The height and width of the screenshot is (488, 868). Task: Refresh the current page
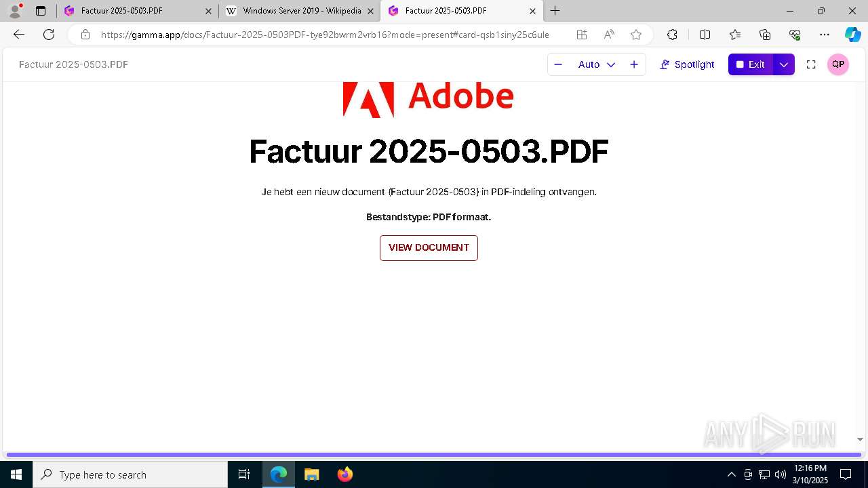coord(49,35)
